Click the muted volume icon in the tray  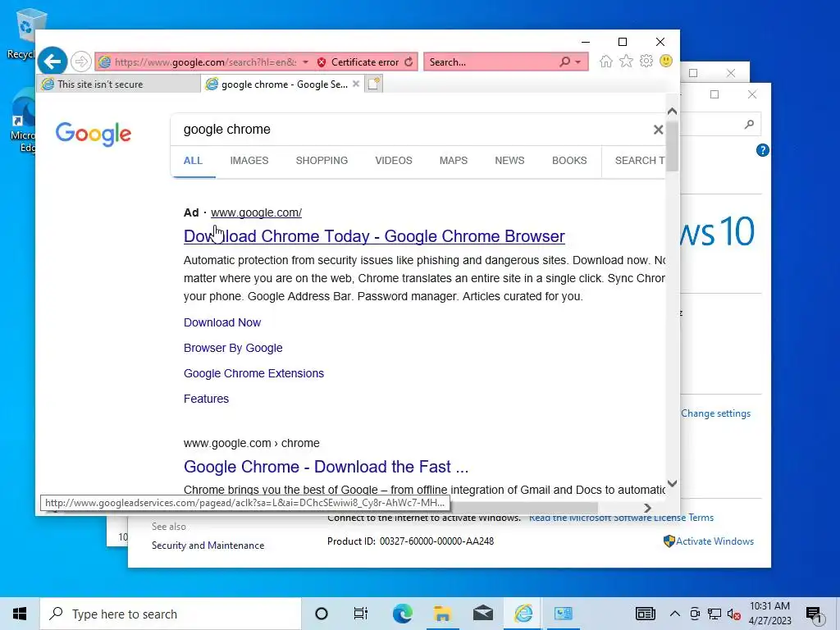[734, 614]
